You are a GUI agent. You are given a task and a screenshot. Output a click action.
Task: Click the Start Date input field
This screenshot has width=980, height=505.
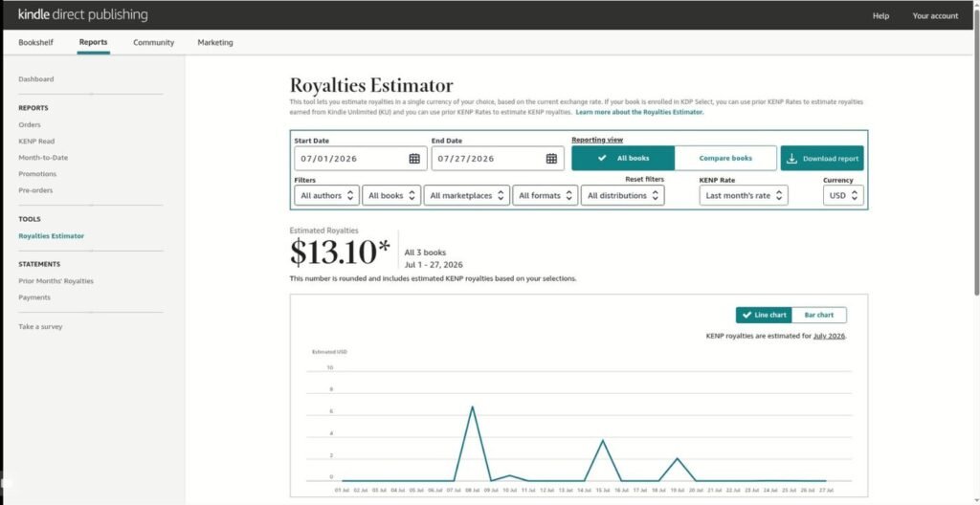click(361, 159)
